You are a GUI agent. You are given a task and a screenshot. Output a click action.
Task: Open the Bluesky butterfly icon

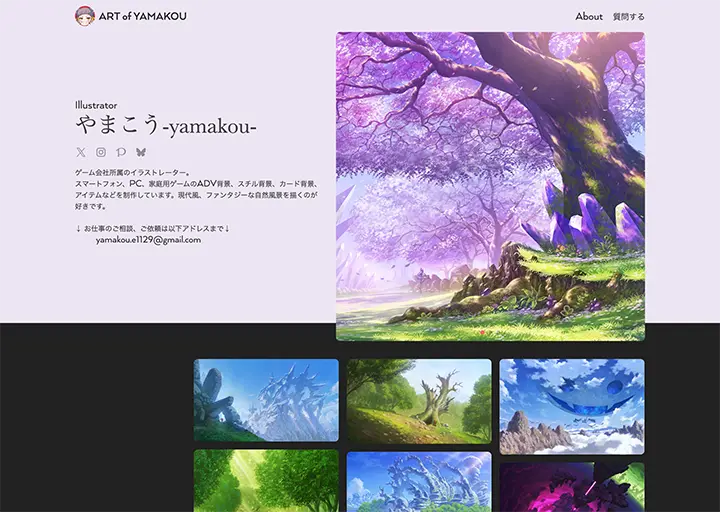[x=141, y=152]
